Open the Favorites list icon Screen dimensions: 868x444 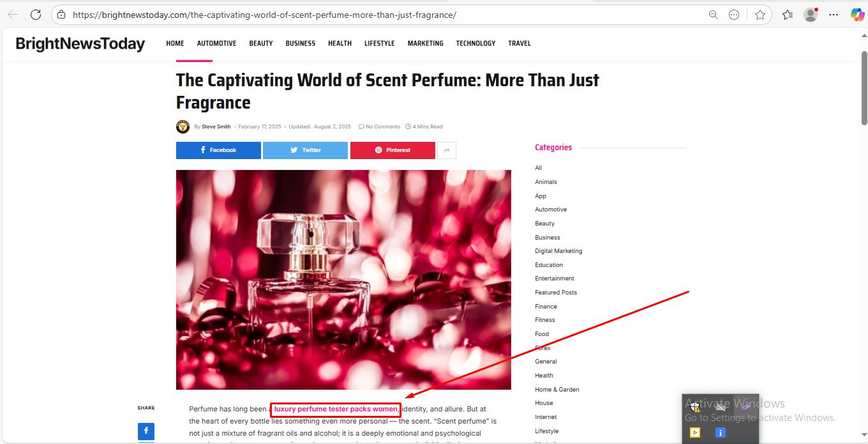788,15
